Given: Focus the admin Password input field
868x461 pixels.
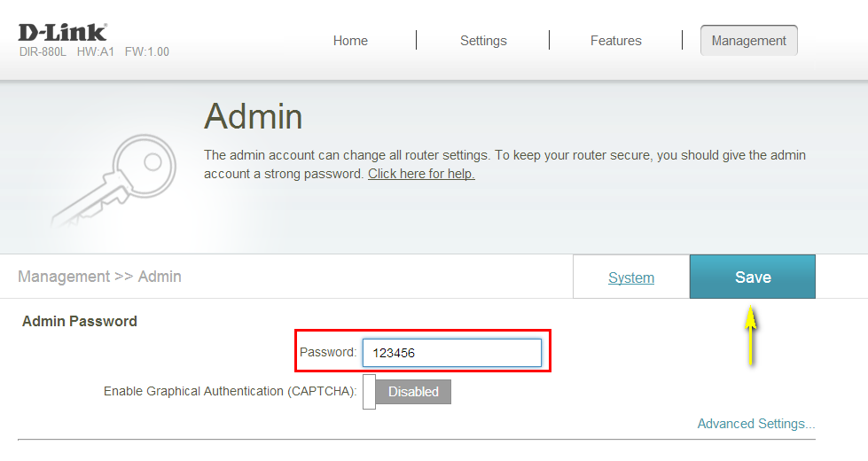Looking at the screenshot, I should [451, 353].
